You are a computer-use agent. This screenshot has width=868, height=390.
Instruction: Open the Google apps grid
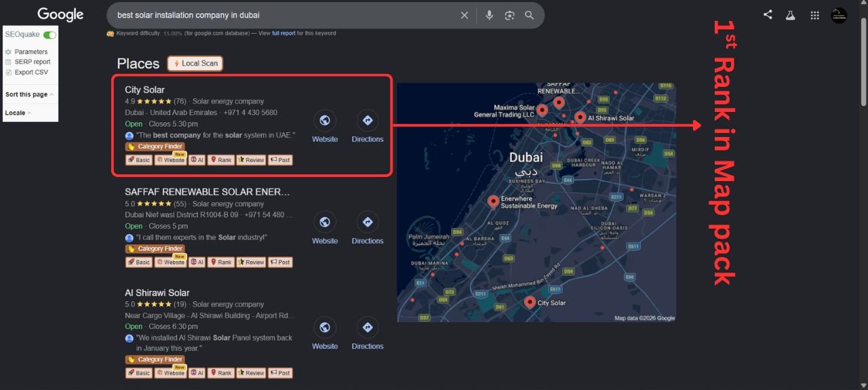click(815, 15)
